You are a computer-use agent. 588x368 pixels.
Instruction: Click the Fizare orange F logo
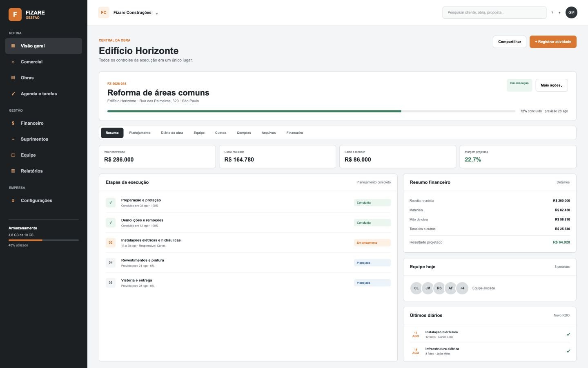pos(15,14)
